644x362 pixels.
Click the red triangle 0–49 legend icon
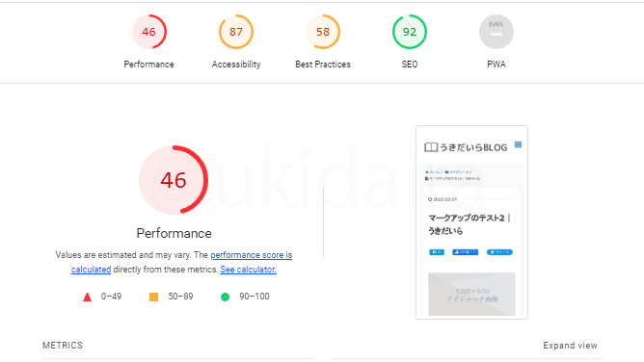tap(87, 297)
